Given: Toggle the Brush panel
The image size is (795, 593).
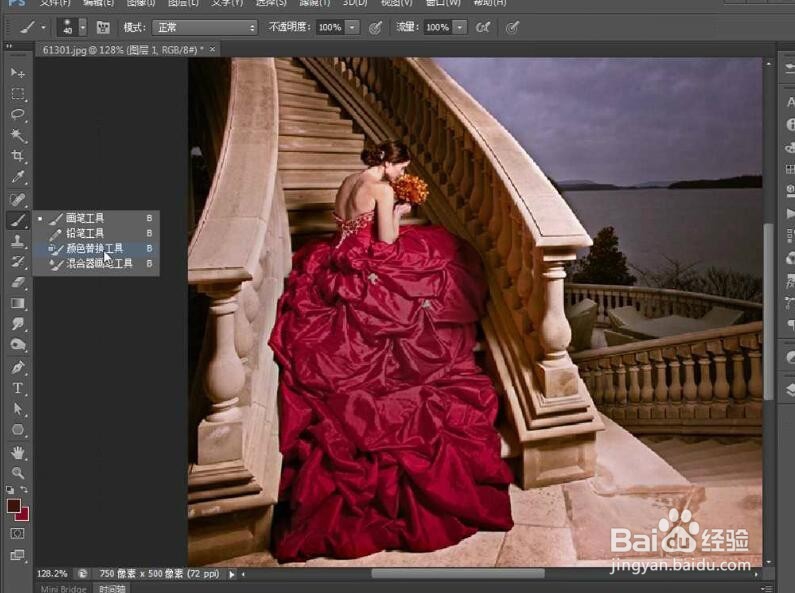Looking at the screenshot, I should (x=103, y=27).
